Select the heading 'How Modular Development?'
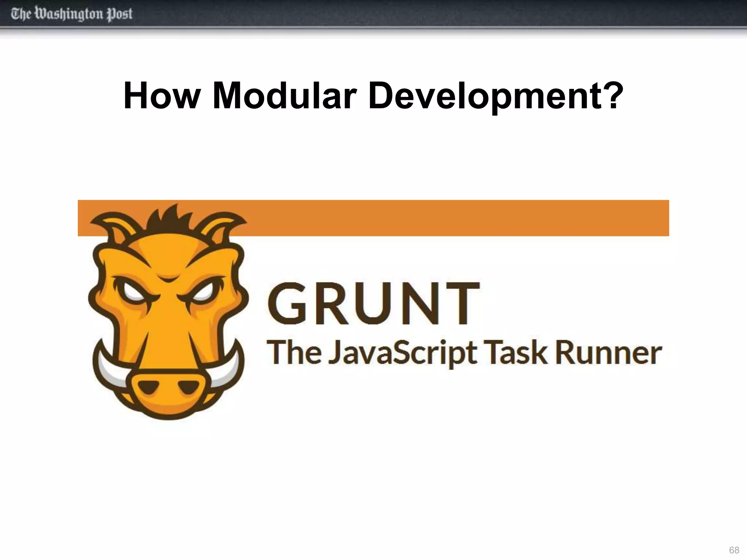This screenshot has height=560, width=747. pos(373,96)
